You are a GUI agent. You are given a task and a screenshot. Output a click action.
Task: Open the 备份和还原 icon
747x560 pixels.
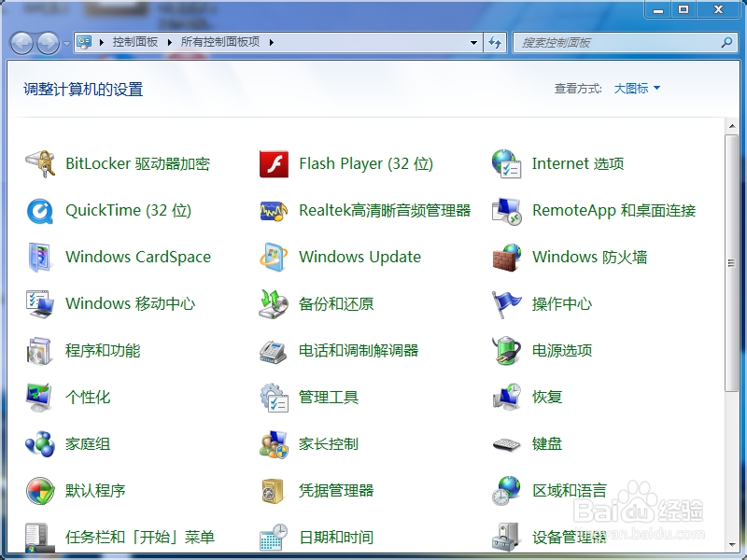coord(274,304)
